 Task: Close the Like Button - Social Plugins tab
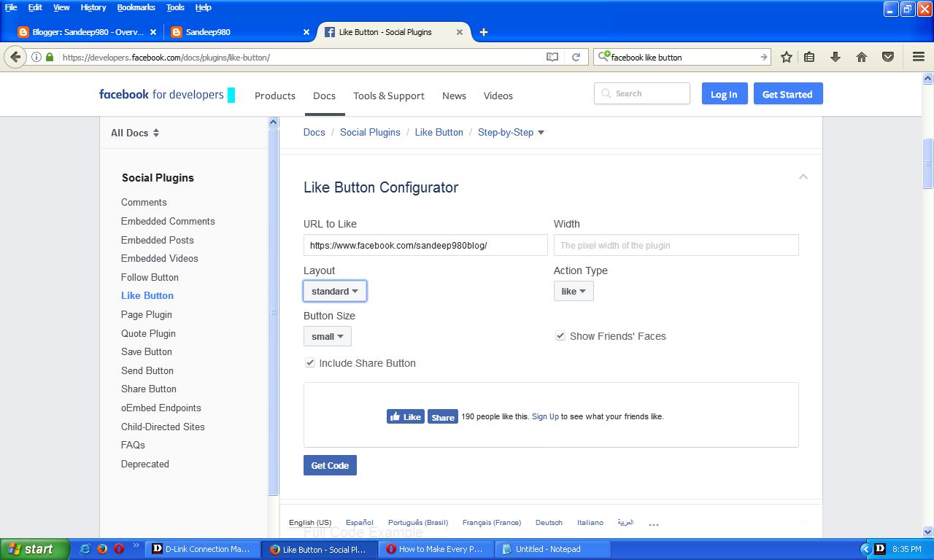tap(460, 32)
